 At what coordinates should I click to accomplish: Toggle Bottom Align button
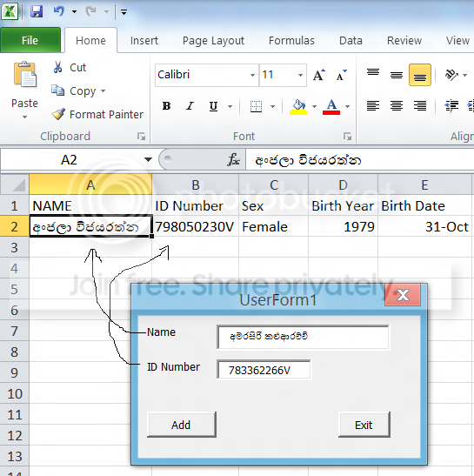tap(420, 75)
